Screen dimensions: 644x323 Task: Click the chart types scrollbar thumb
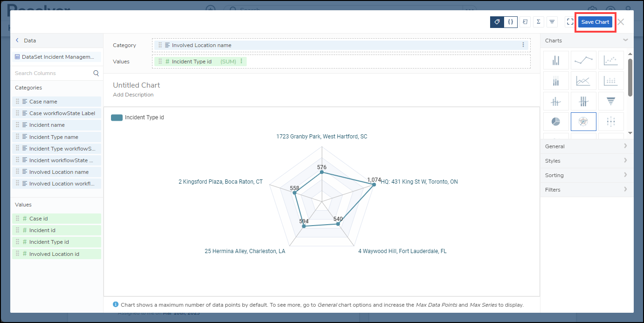[630, 77]
